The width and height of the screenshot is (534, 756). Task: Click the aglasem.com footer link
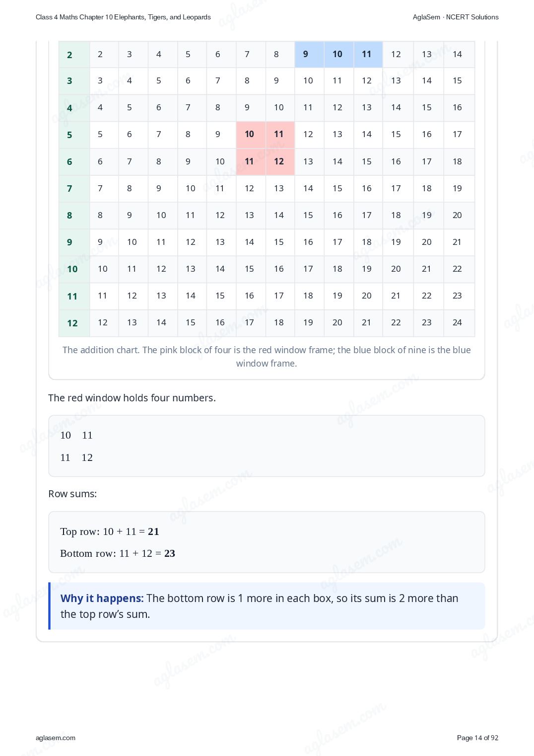(56, 738)
